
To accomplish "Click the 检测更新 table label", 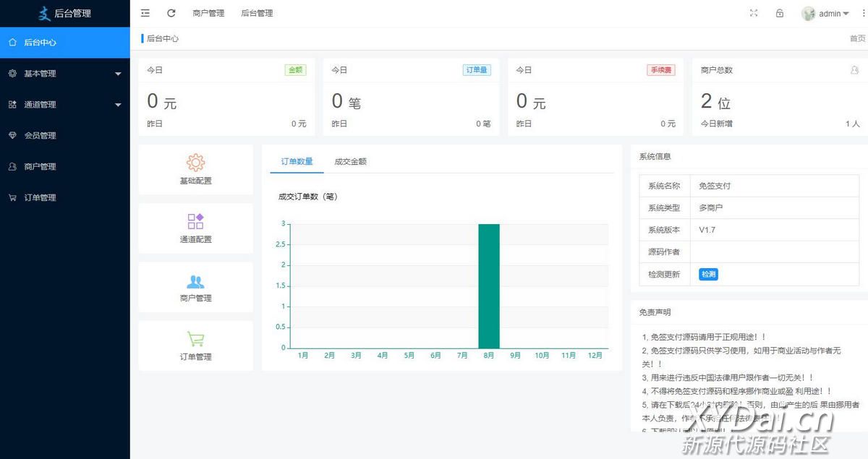I will (664, 275).
